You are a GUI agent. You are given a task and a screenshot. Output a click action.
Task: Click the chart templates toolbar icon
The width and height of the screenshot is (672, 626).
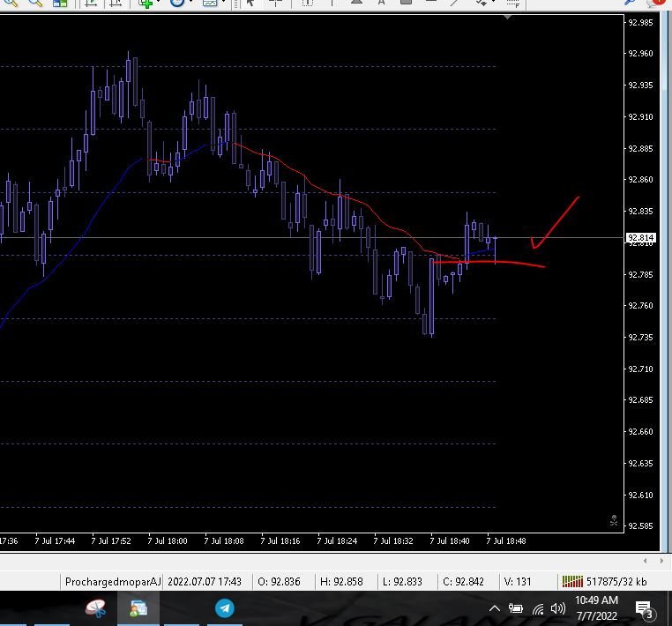tap(210, 3)
